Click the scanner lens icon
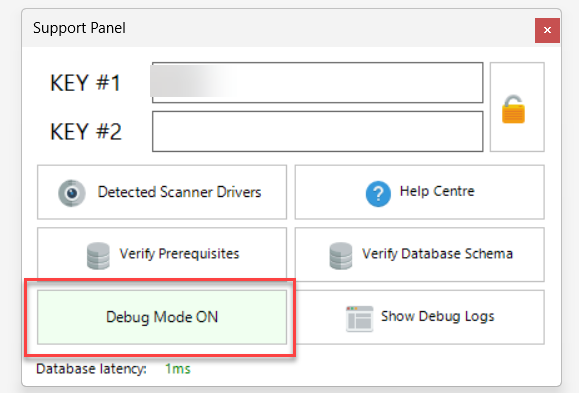 pyautogui.click(x=72, y=193)
